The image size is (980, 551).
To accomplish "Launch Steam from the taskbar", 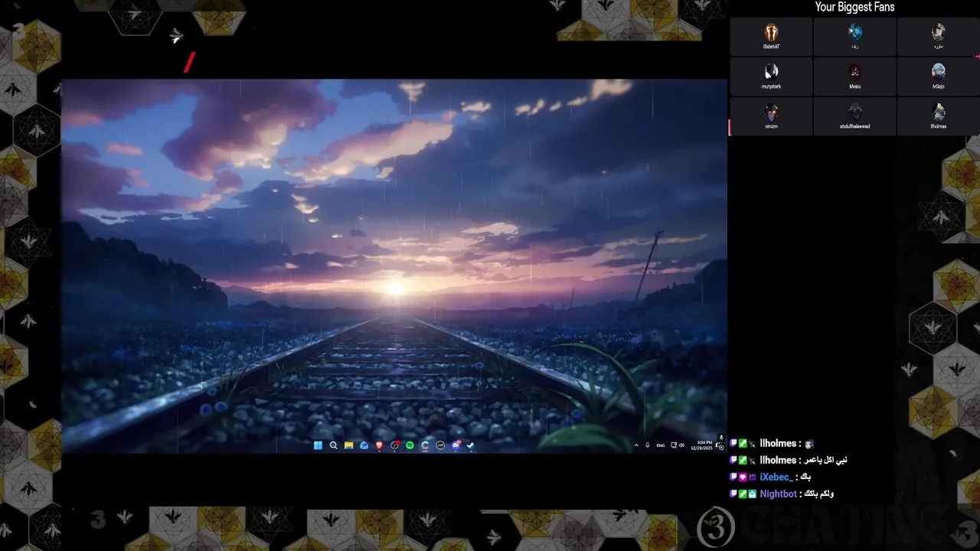I will coord(471,445).
